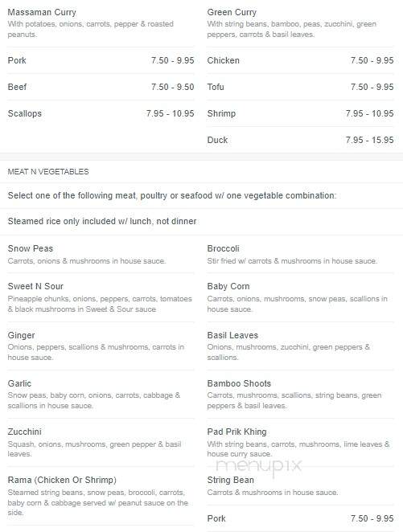Viewport: 403px width, 532px height.
Task: Click the Massaman Curry Pork price row
Action: pyautogui.click(x=101, y=60)
